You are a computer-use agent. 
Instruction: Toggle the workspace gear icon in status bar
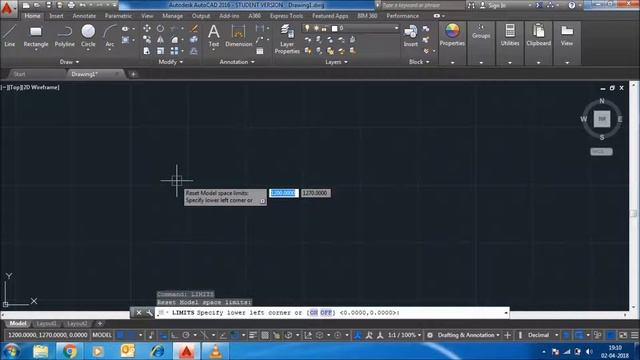pyautogui.click(x=430, y=335)
